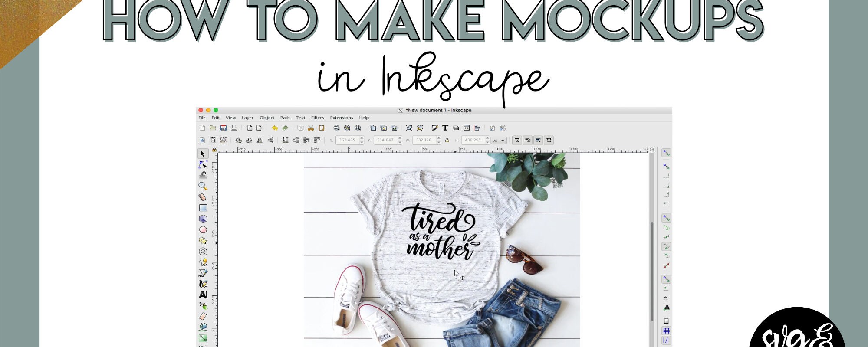The image size is (868, 347).
Task: Toggle guide lock at ruler corner
Action: pyautogui.click(x=214, y=150)
